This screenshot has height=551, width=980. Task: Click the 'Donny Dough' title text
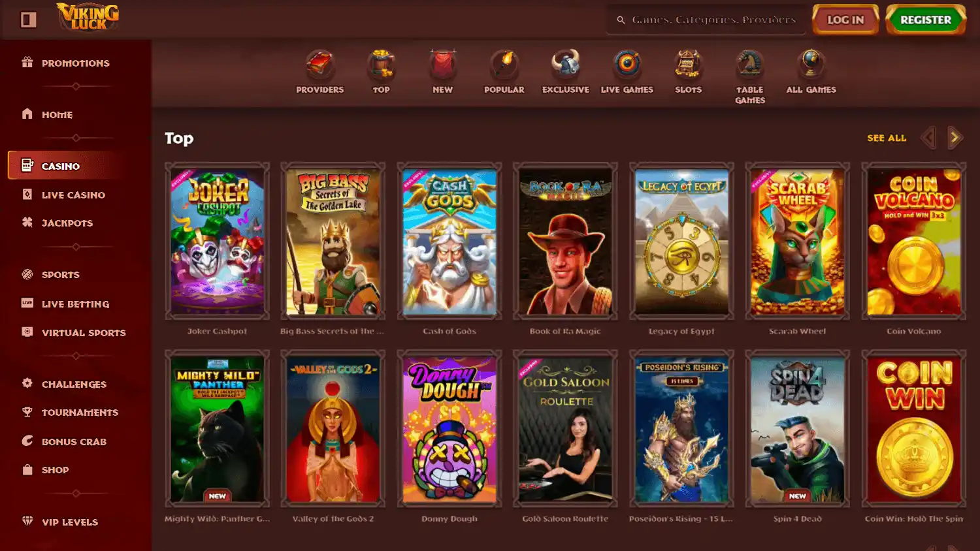(x=449, y=518)
